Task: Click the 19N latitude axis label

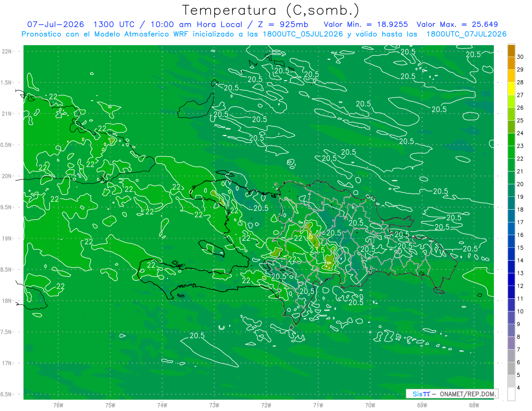Action: pos(6,239)
